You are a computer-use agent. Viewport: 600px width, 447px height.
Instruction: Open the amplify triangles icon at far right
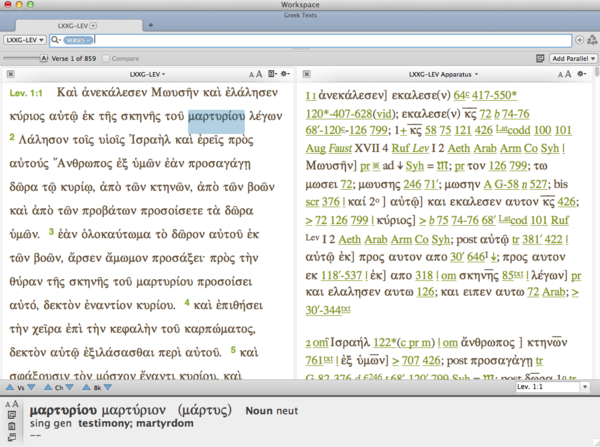(592, 40)
